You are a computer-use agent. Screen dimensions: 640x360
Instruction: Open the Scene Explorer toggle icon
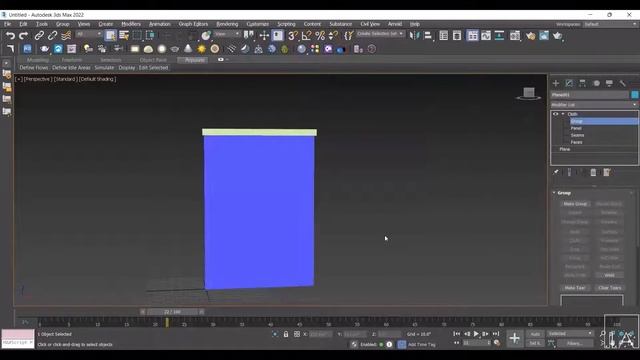(444, 36)
